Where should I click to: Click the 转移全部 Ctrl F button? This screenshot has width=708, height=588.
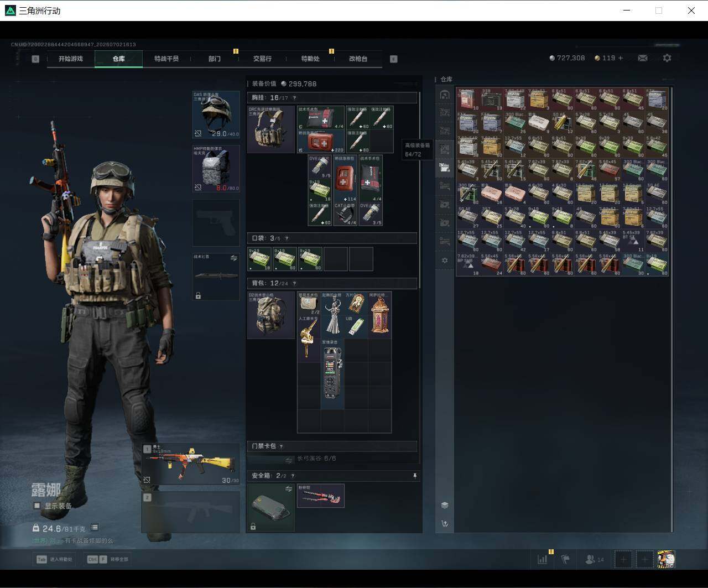point(108,559)
